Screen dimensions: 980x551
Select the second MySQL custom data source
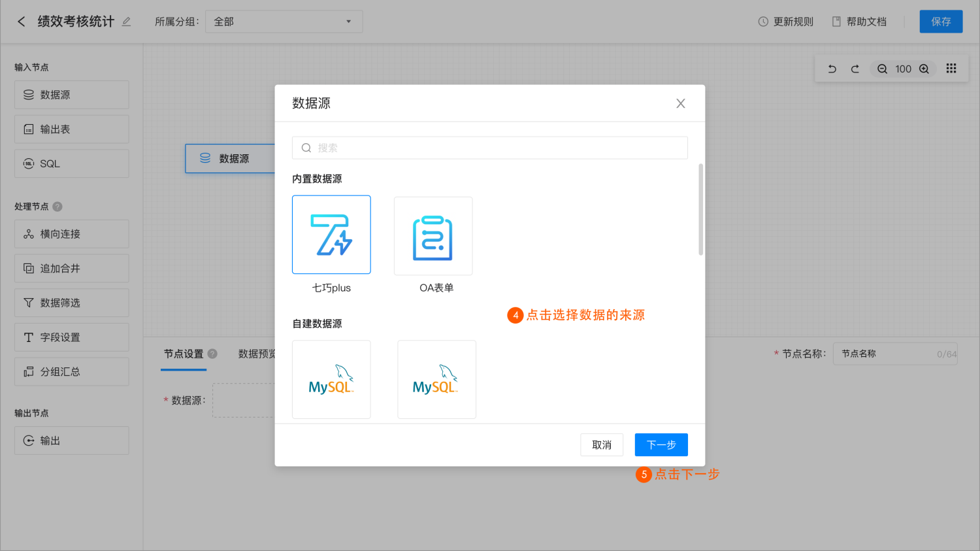(x=436, y=379)
